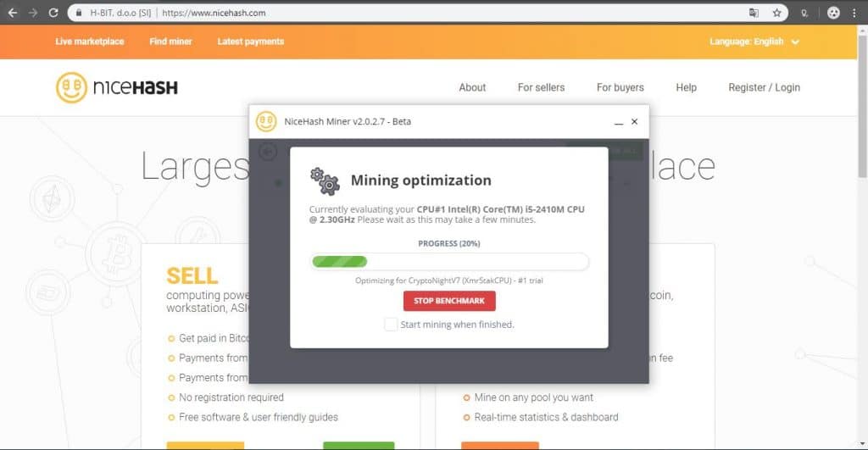Go back using the browser back arrow
The height and width of the screenshot is (450, 868).
(x=12, y=13)
